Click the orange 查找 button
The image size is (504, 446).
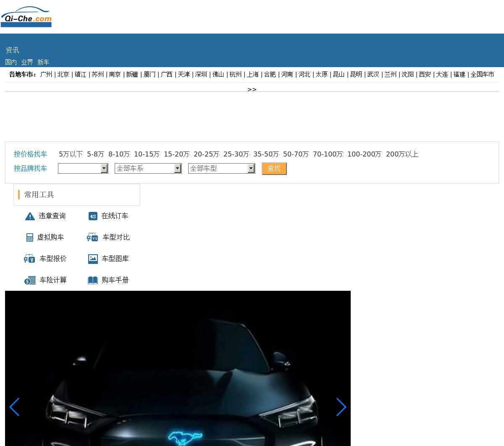pyautogui.click(x=274, y=168)
